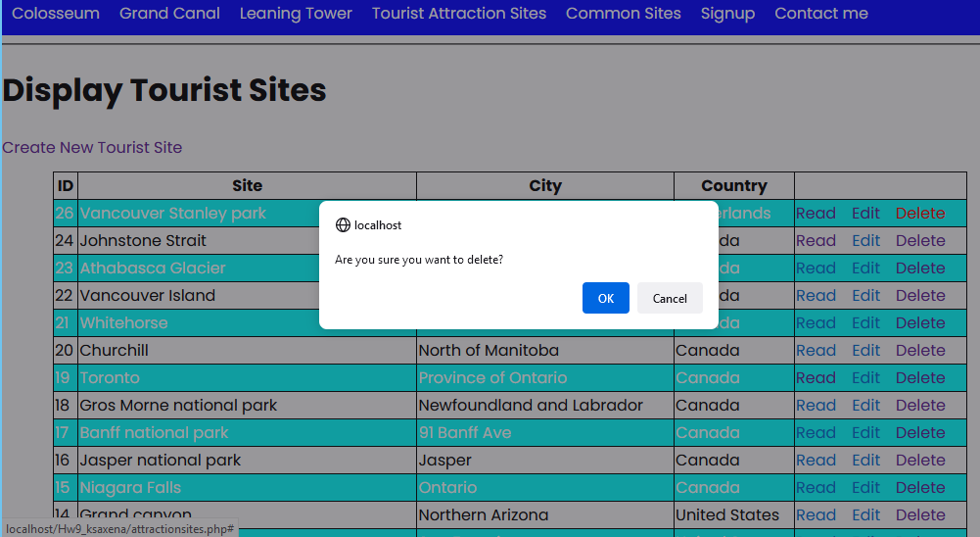This screenshot has height=537, width=980.
Task: Select Tourist Attraction Sites in the navbar
Action: pyautogui.click(x=459, y=14)
